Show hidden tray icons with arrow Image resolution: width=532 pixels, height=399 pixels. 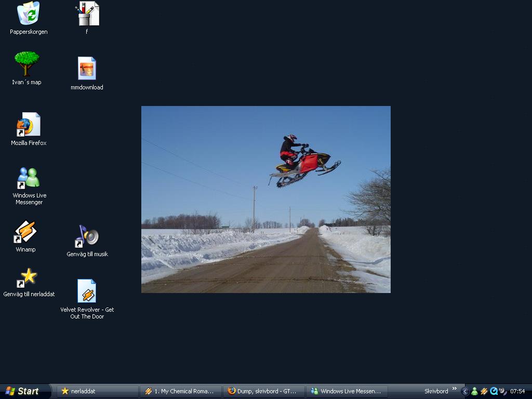click(465, 392)
